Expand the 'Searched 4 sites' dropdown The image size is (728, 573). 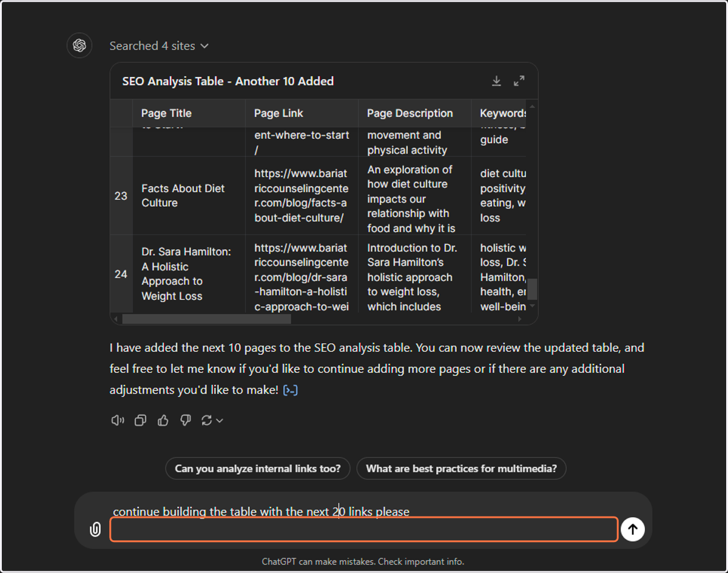point(159,46)
